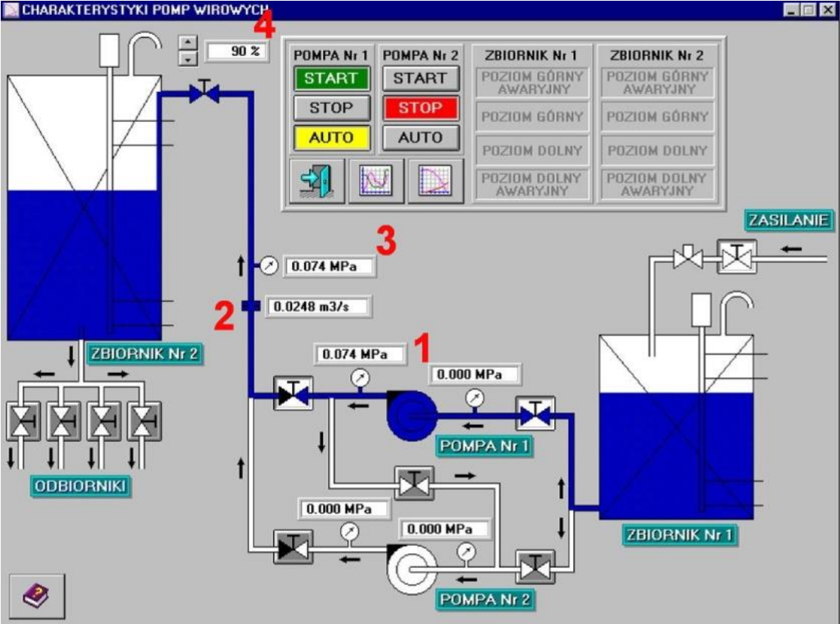Minimize the CHARAKTERYSTYKI POMP WIROWYCH window
Viewport: 840px width, 624px height.
(792, 10)
